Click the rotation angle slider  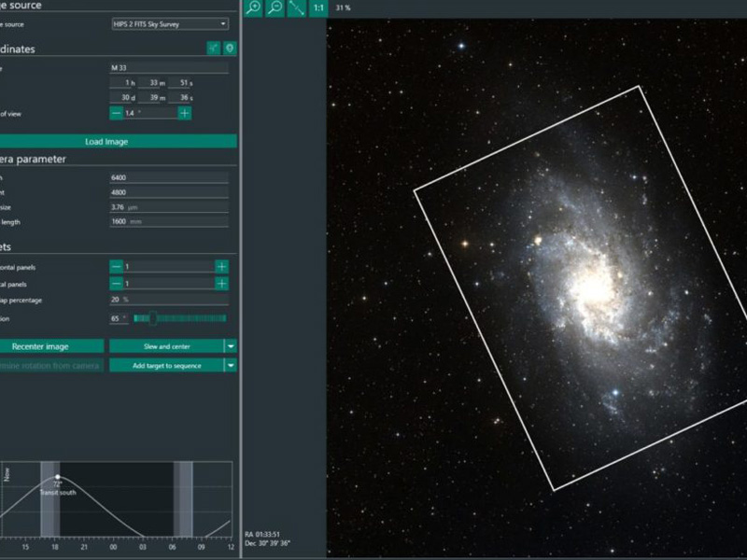tap(179, 318)
